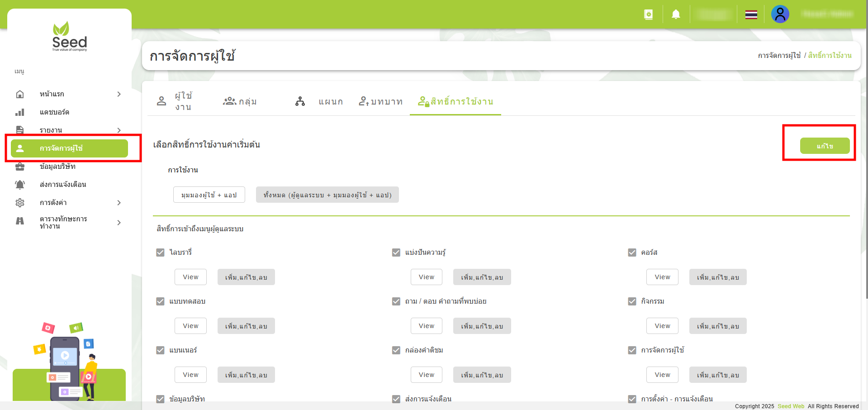Viewport: 868px width, 410px height.
Task: Click the View button under แบนเนอร์
Action: [x=190, y=374]
